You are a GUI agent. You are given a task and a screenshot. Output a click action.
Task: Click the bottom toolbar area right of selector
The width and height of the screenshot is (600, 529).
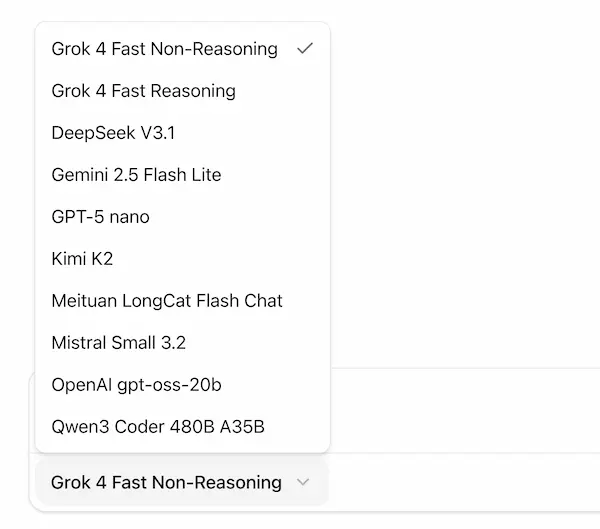click(x=464, y=482)
